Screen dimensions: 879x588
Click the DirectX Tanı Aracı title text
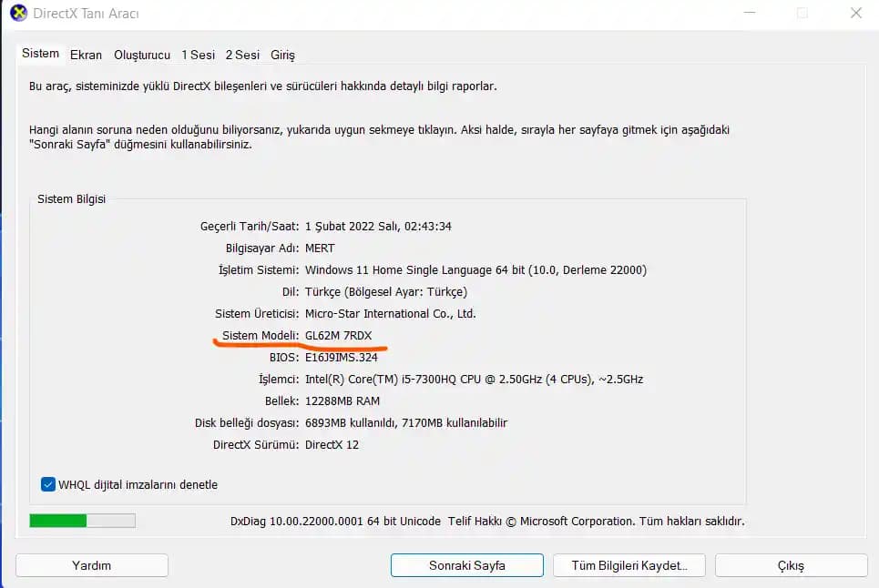click(87, 14)
